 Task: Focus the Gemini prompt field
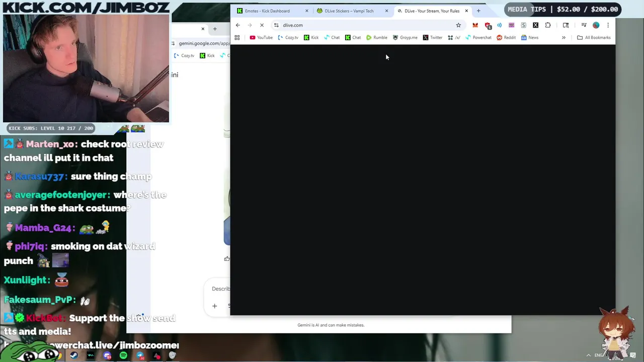(221, 289)
